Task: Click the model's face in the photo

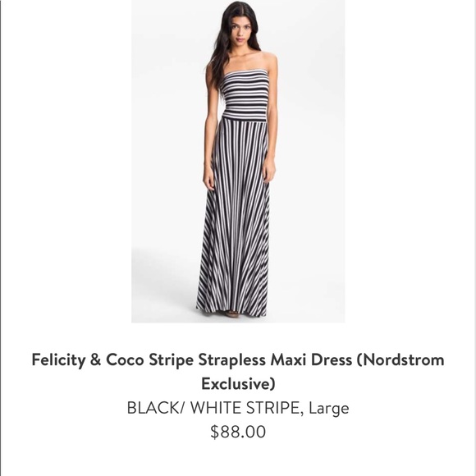Action: (240, 31)
